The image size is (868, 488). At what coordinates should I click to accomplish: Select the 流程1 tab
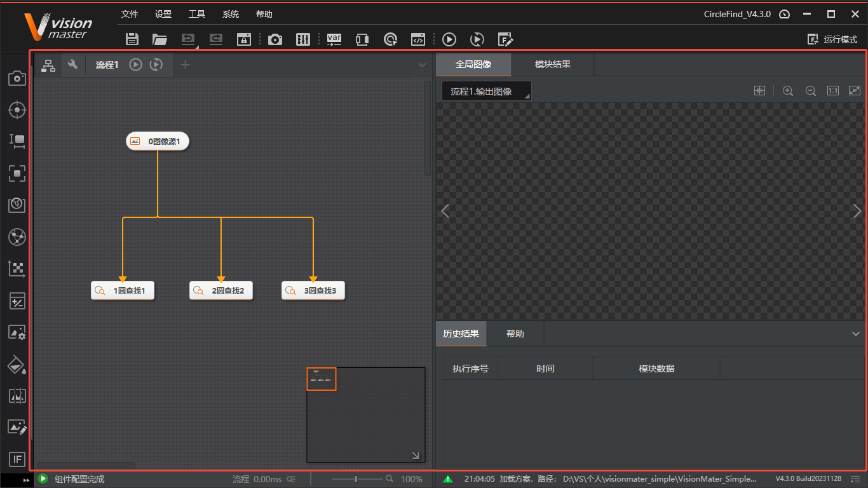coord(107,65)
